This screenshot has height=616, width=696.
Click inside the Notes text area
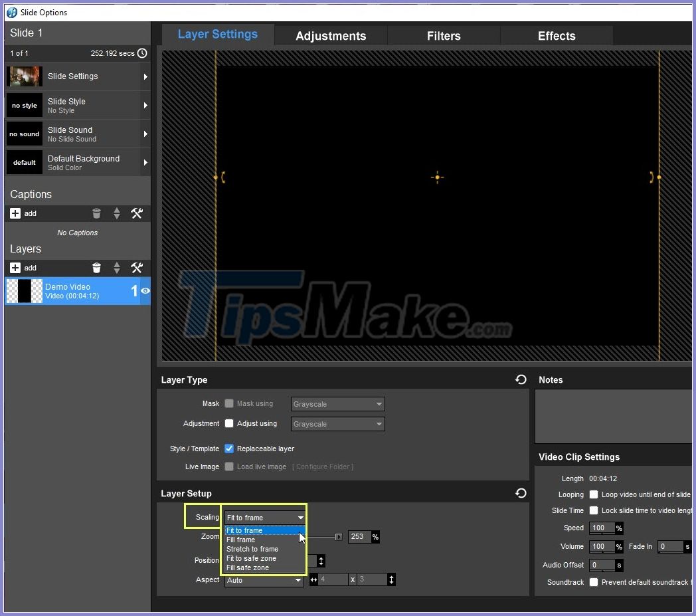click(612, 415)
